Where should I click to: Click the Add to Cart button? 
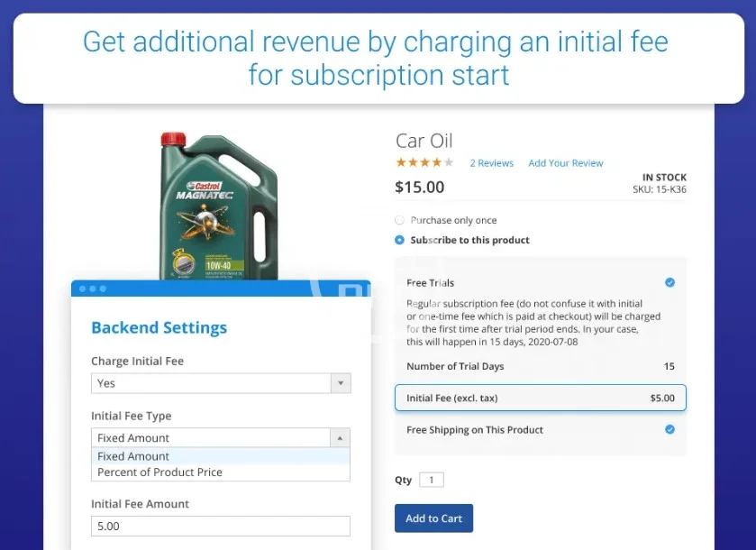coord(433,518)
